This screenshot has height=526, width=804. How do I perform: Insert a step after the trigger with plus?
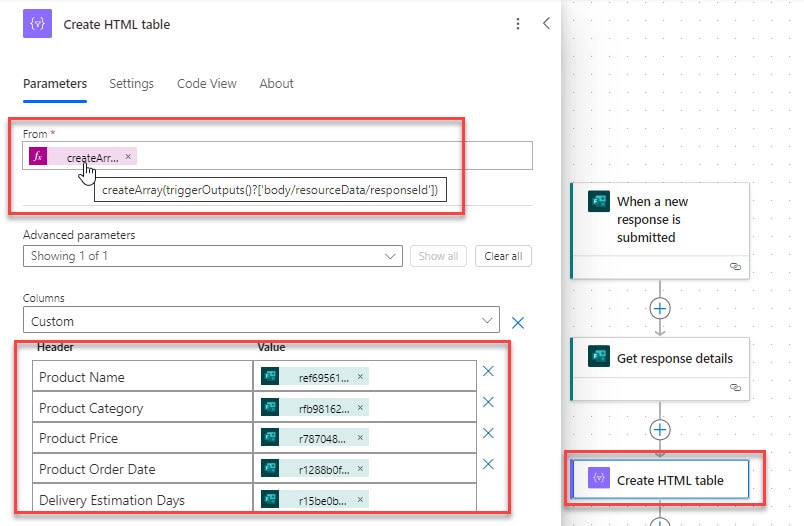click(660, 309)
